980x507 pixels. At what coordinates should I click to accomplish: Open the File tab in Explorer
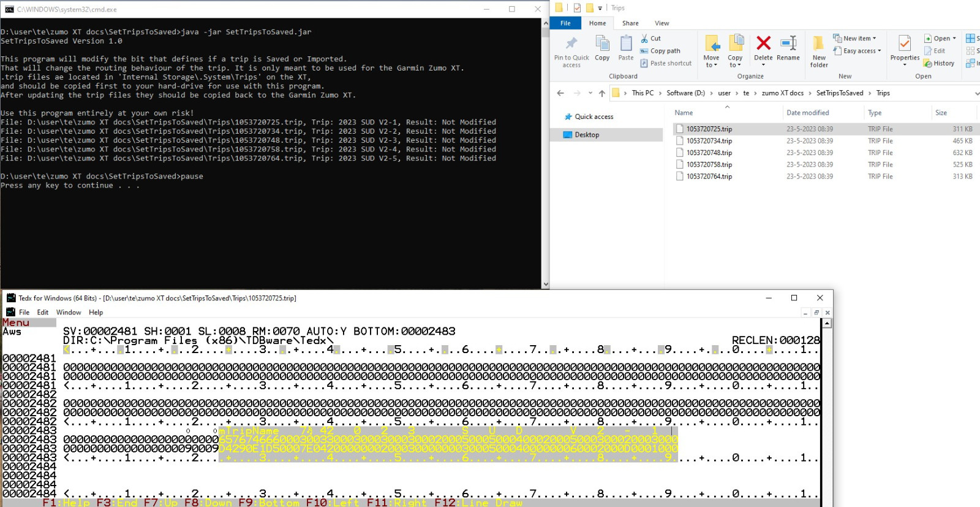565,23
